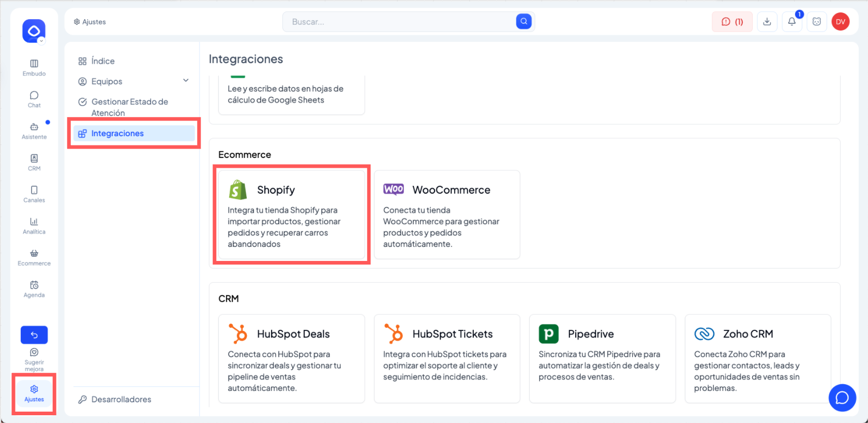Open the Canales sidebar icon
The width and height of the screenshot is (868, 423).
[x=34, y=190]
